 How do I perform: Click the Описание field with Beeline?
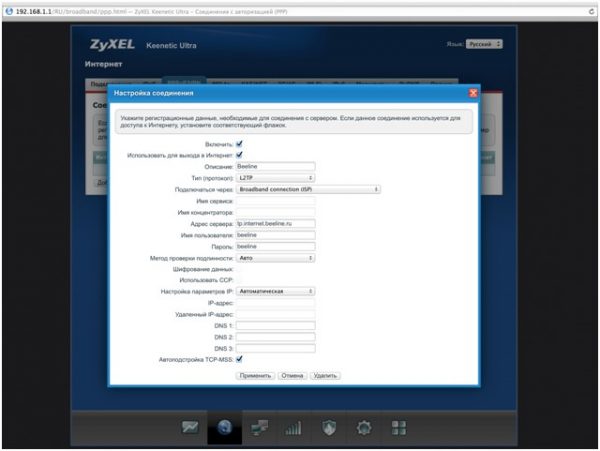click(276, 166)
